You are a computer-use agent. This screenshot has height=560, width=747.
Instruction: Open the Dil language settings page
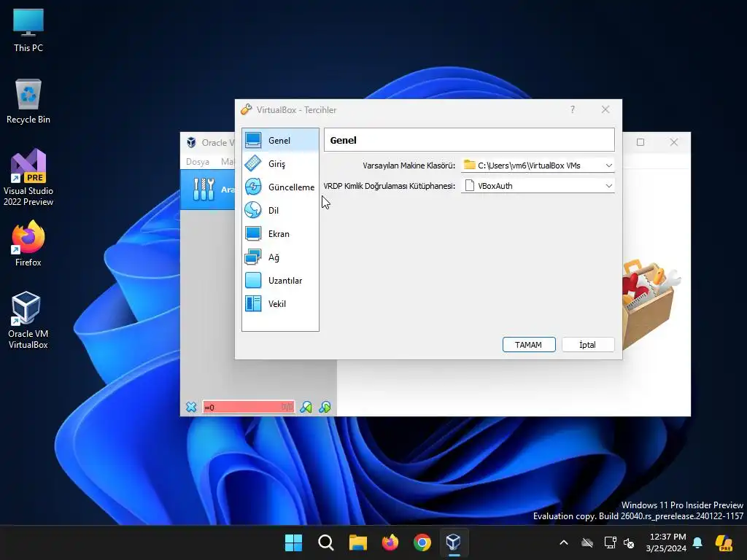(x=280, y=211)
